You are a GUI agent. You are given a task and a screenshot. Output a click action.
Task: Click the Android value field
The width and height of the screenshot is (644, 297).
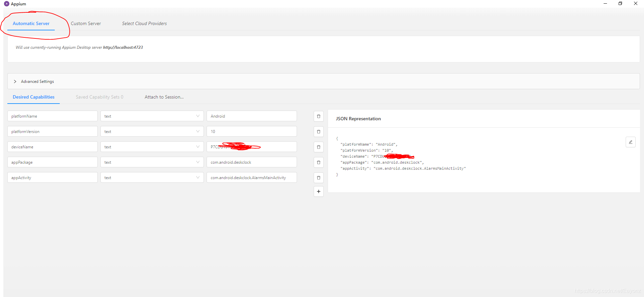click(x=252, y=116)
